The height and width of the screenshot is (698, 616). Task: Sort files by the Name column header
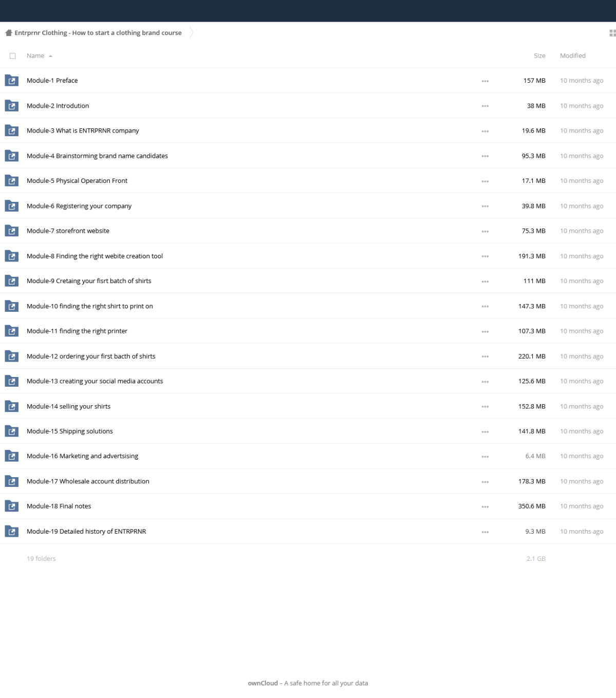coord(35,55)
